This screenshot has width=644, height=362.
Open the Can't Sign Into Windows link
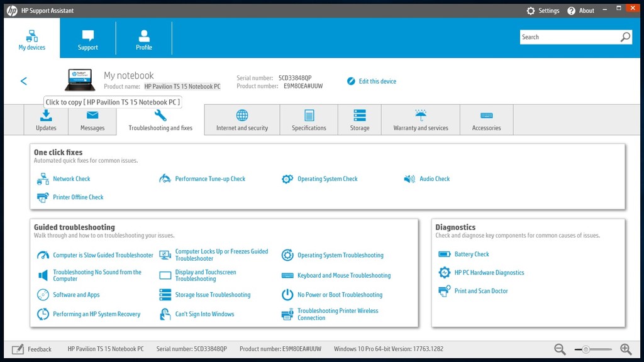coord(204,314)
